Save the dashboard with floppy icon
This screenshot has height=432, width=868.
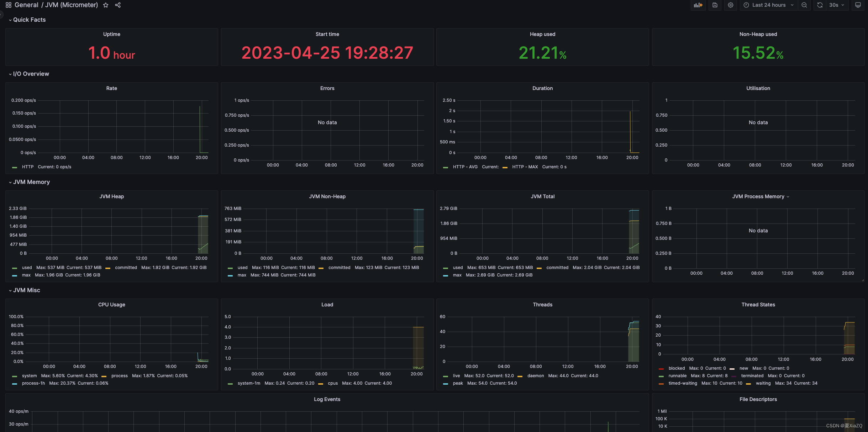715,5
